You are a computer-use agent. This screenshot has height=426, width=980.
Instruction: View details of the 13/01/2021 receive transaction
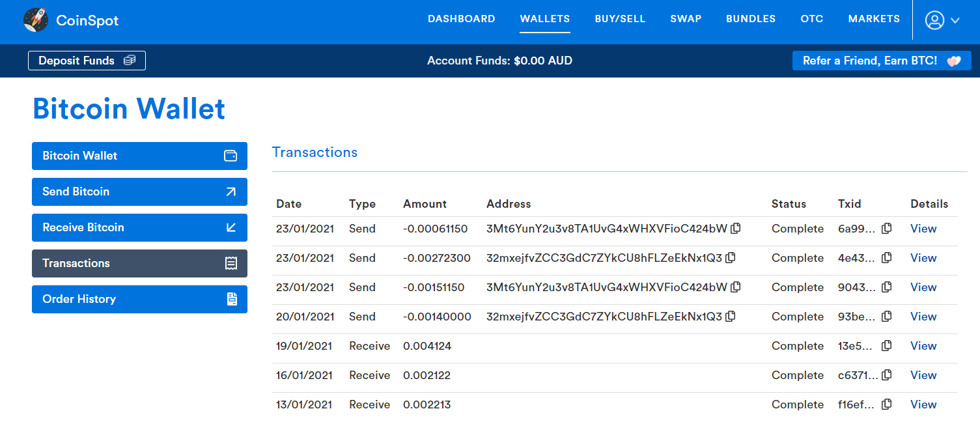coord(923,405)
